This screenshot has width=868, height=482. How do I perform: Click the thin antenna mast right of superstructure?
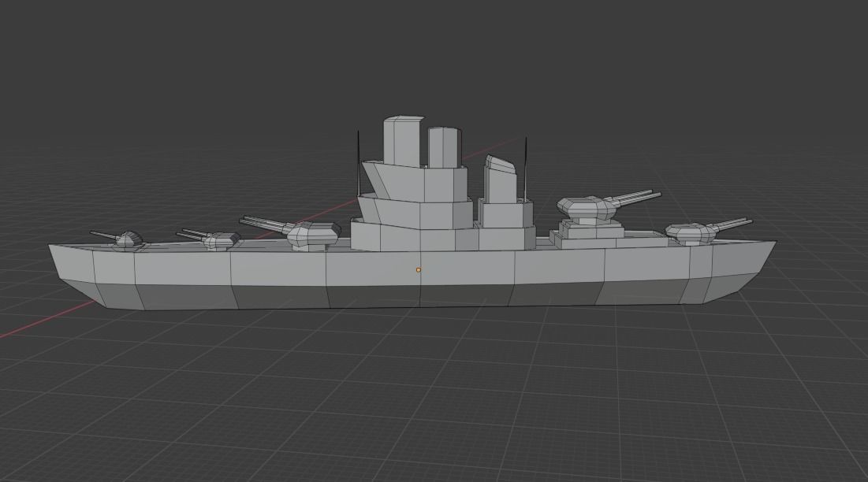coord(525,169)
